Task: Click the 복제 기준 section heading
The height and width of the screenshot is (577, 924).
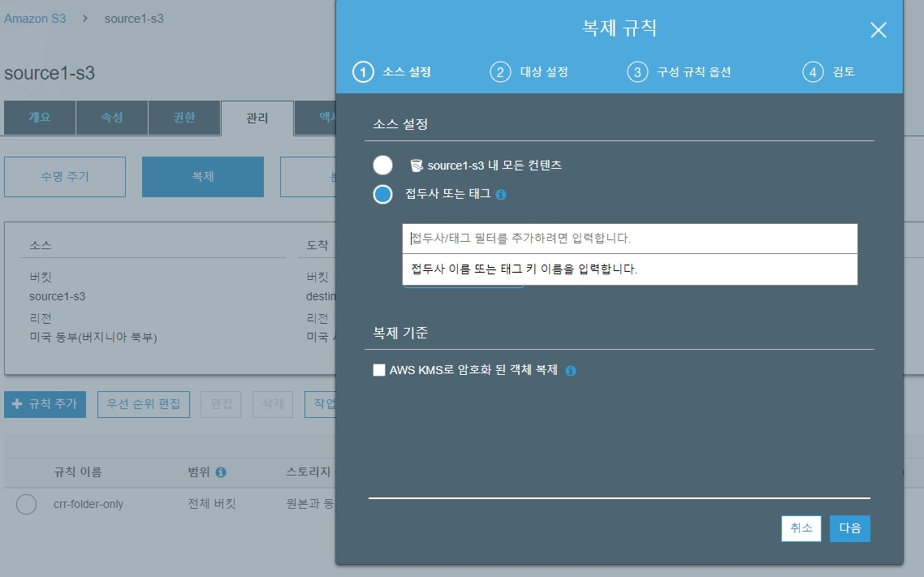Action: point(400,333)
